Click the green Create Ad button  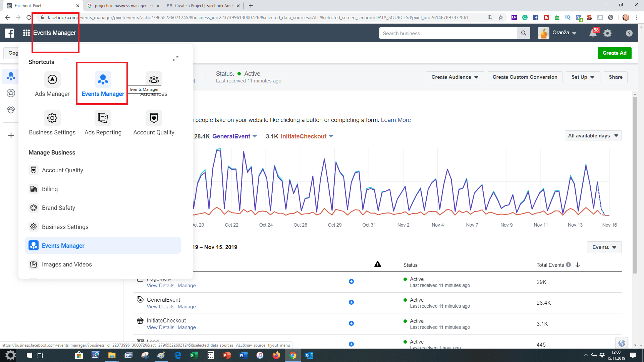614,53
